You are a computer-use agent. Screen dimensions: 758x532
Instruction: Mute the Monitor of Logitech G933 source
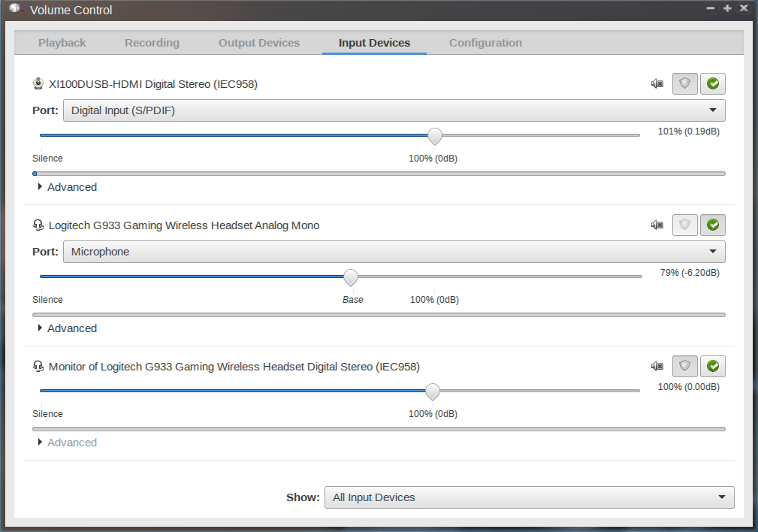[657, 366]
